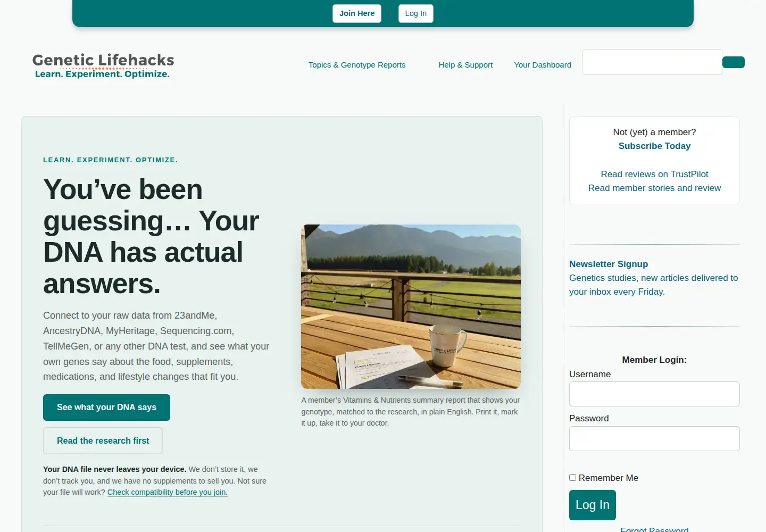Click the mountain deck report photo
The image size is (766, 532).
tap(411, 306)
